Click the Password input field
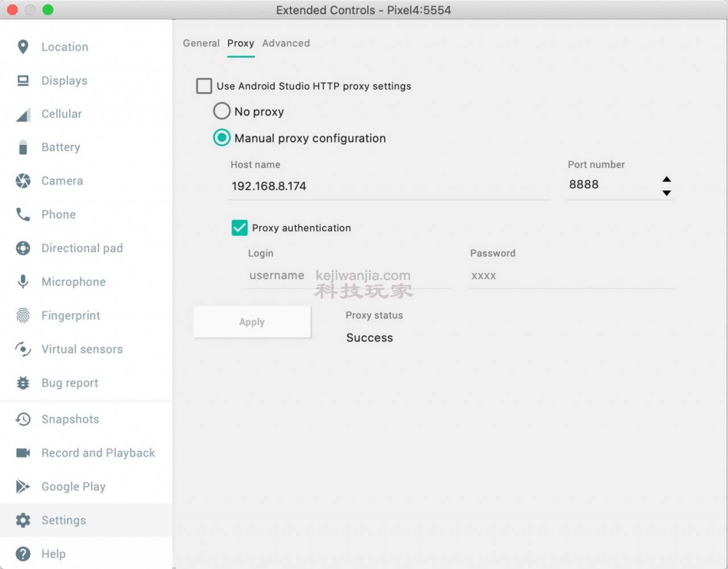The image size is (728, 569). pyautogui.click(x=571, y=276)
